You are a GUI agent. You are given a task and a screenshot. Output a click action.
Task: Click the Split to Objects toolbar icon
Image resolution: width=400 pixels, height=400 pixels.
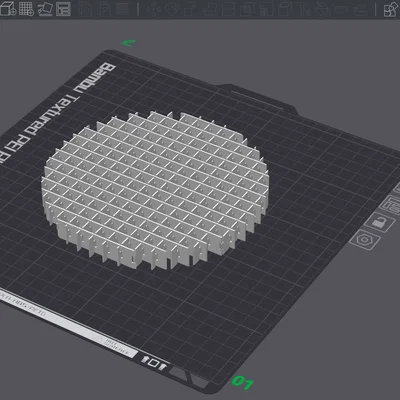click(x=86, y=9)
